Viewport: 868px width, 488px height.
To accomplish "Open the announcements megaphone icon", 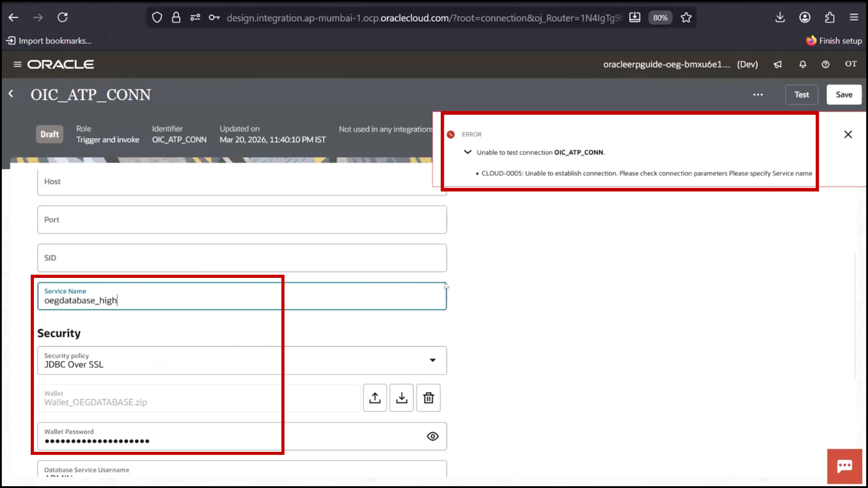I will pyautogui.click(x=778, y=64).
